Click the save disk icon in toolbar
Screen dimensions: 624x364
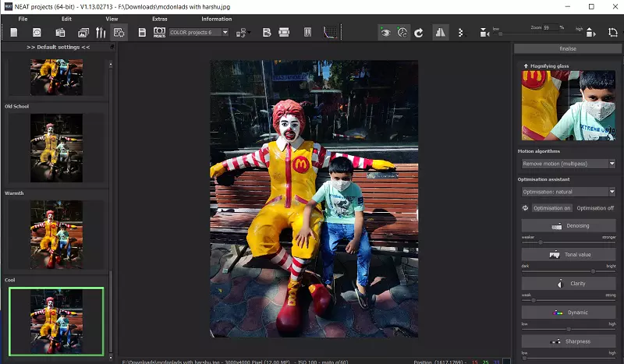click(142, 33)
